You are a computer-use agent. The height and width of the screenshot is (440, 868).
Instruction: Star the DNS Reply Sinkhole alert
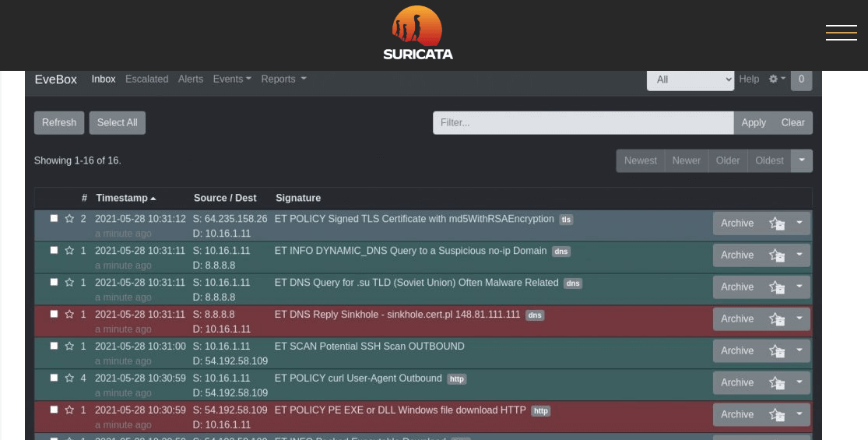(69, 315)
